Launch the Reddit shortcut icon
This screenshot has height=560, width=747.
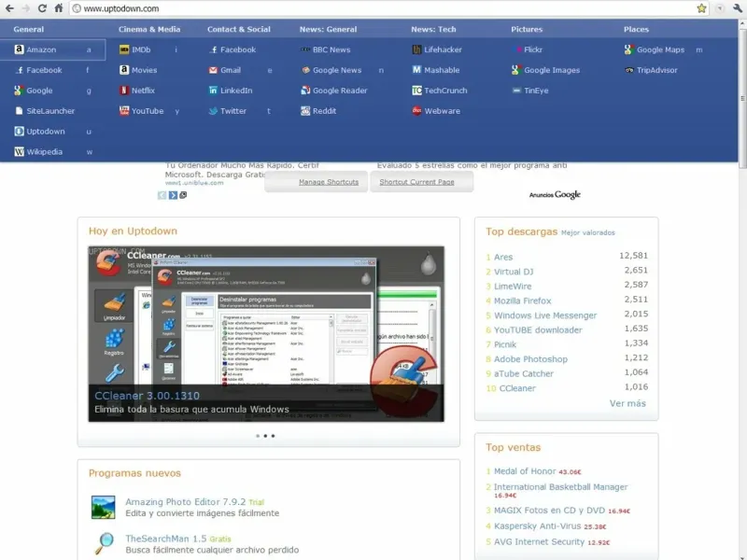pyautogui.click(x=305, y=111)
